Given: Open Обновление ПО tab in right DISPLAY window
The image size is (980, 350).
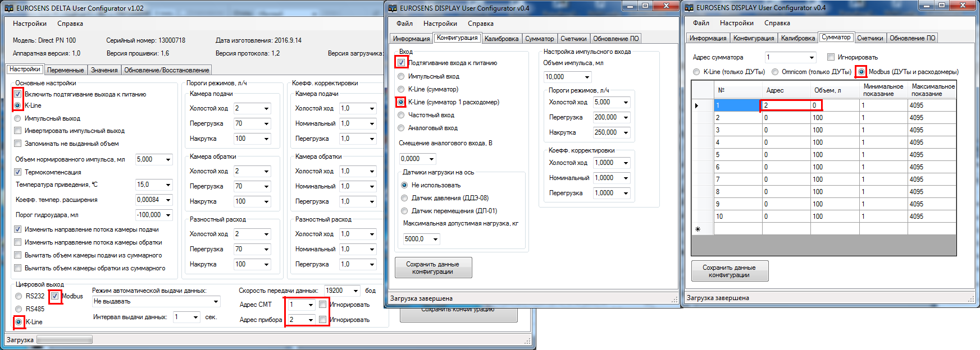Looking at the screenshot, I should click(912, 38).
